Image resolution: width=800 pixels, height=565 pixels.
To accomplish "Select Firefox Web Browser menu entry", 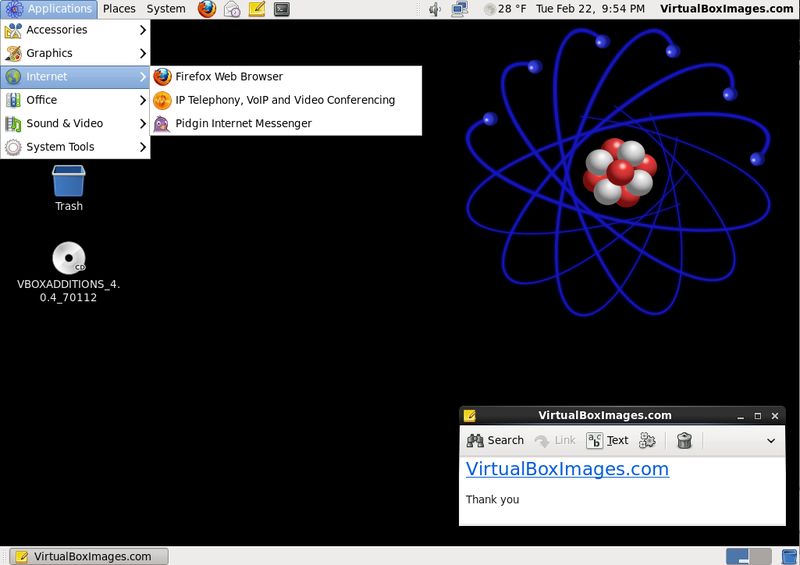I will tap(286, 77).
